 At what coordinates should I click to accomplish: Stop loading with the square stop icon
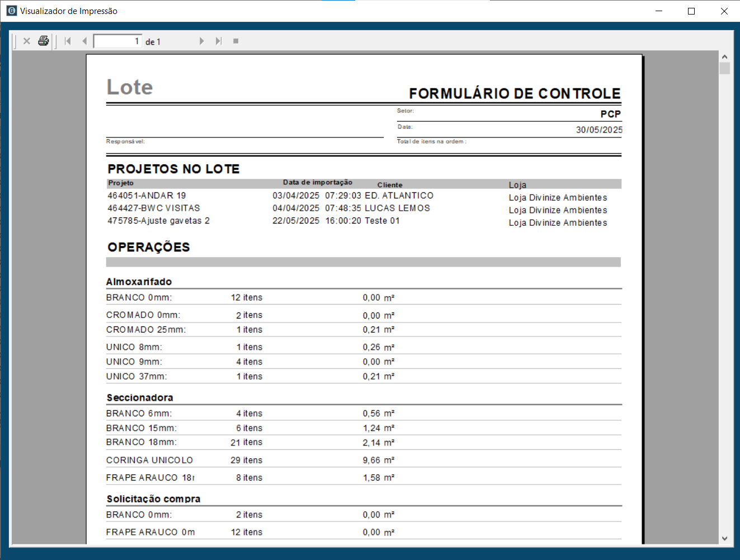[x=236, y=41]
